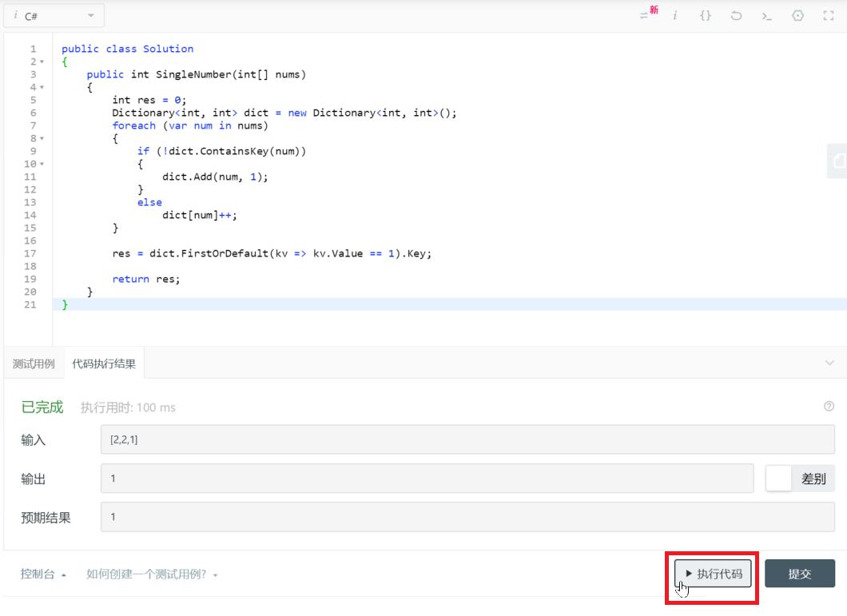Screen dimensions: 847x616
Task: Click the info icon in the toolbar
Action: [675, 15]
